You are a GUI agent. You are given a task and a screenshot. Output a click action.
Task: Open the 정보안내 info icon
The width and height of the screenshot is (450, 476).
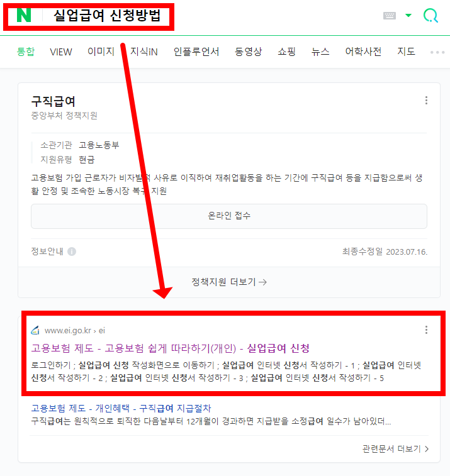click(72, 252)
